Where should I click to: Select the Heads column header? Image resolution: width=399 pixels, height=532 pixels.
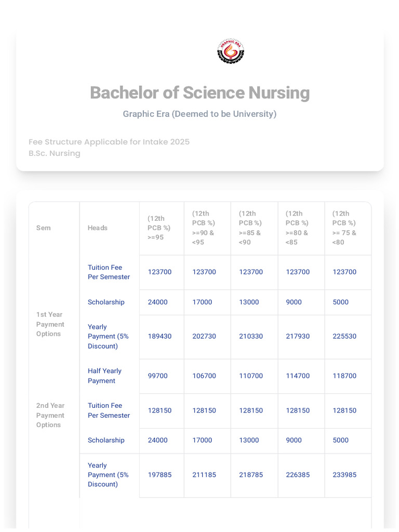98,228
